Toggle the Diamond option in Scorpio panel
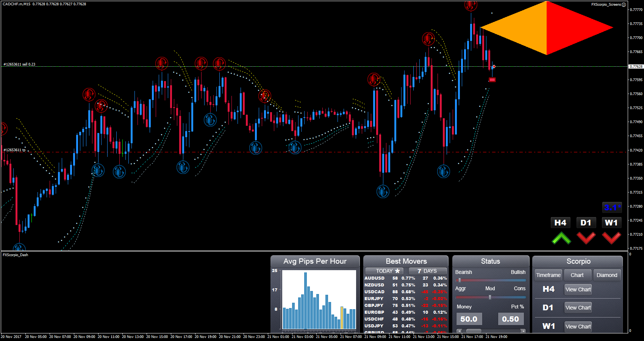644x341 pixels. (x=606, y=275)
